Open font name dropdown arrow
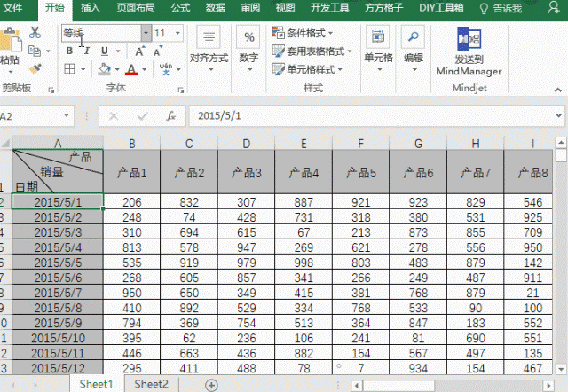The width and height of the screenshot is (568, 392). [x=146, y=33]
